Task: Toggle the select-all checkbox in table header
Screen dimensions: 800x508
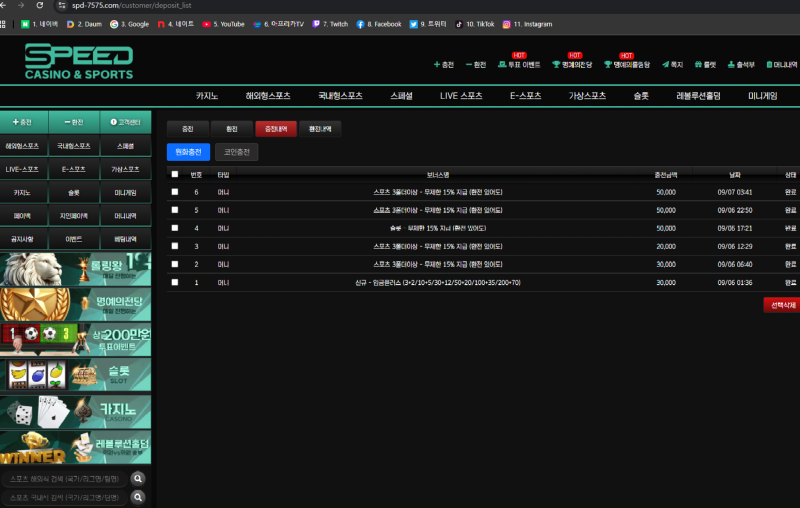Action: (x=175, y=174)
